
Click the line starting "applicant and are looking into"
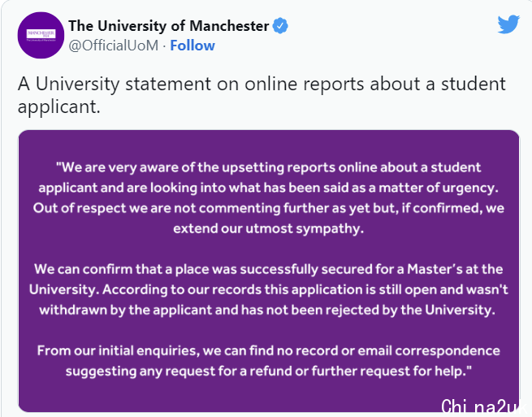point(268,187)
